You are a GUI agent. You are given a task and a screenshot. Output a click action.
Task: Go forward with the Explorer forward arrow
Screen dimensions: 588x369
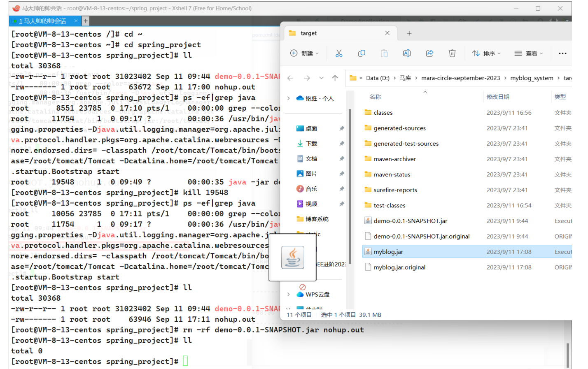coord(307,78)
